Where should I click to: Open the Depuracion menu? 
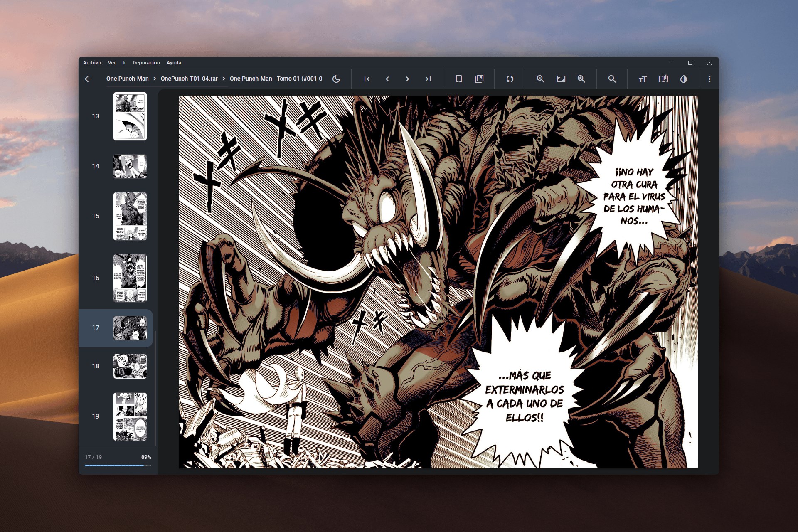146,62
